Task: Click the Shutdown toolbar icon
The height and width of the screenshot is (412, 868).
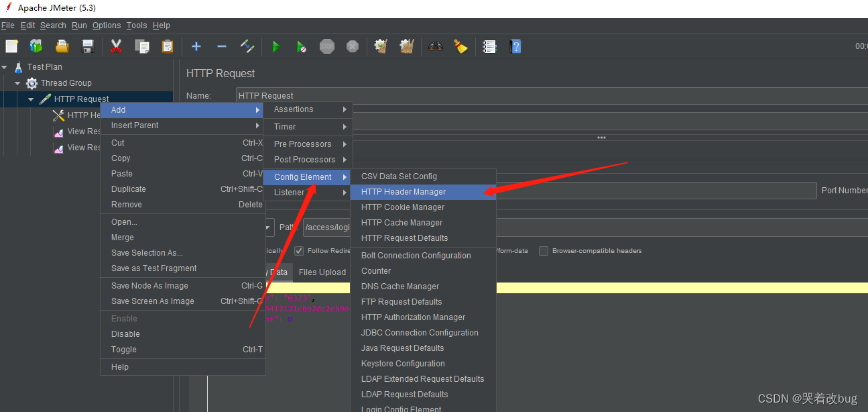Action: point(352,46)
